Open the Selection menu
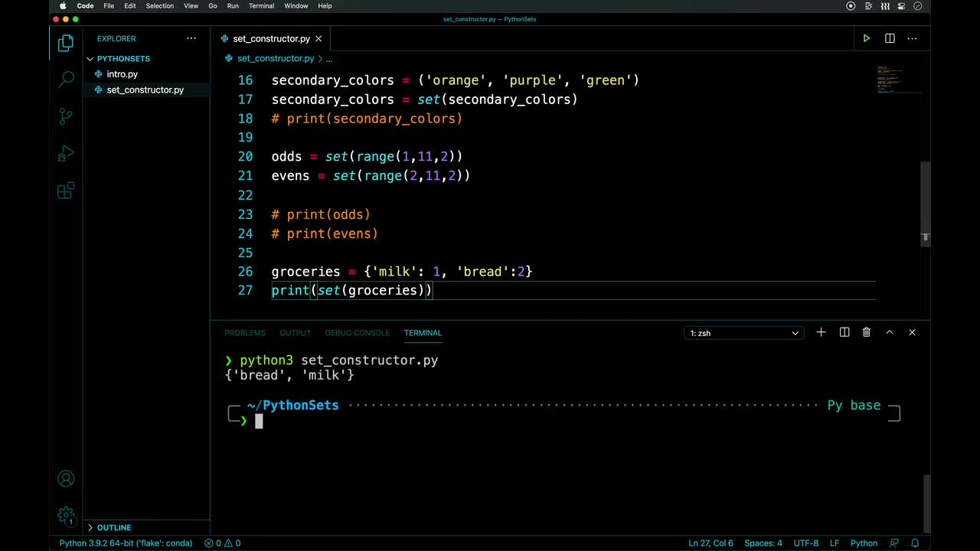980x551 pixels. (159, 5)
